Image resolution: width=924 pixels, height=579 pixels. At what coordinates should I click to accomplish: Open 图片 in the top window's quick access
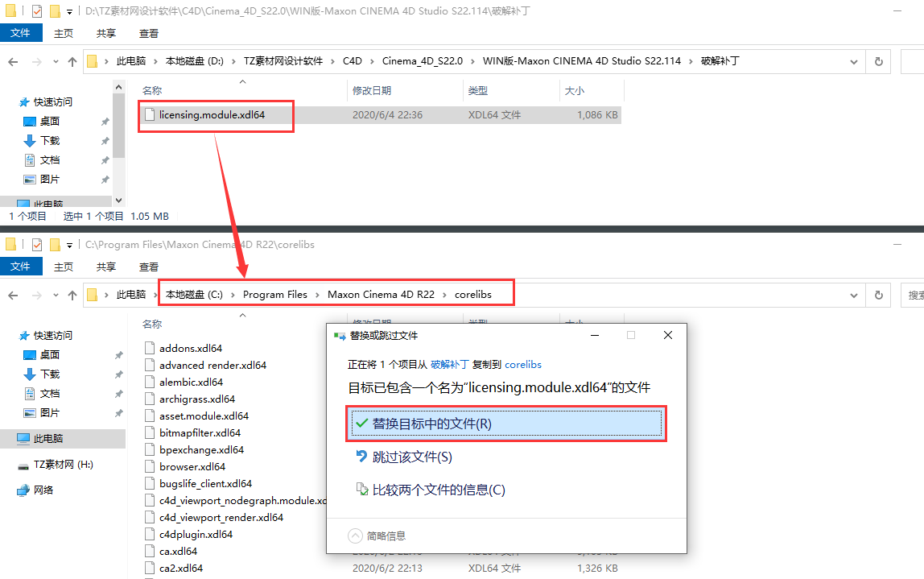50,180
